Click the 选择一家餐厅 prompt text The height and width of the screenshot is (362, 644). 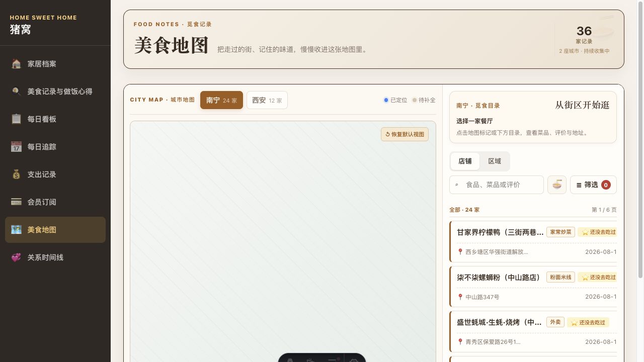pos(474,121)
